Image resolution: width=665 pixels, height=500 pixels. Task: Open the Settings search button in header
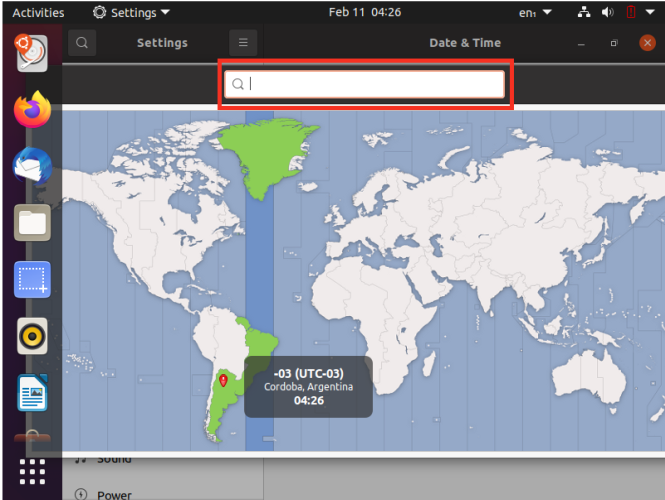click(x=82, y=42)
